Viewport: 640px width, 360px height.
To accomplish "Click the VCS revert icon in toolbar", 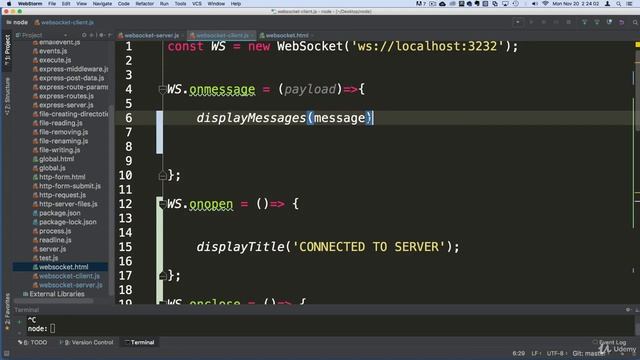I will (x=622, y=22).
